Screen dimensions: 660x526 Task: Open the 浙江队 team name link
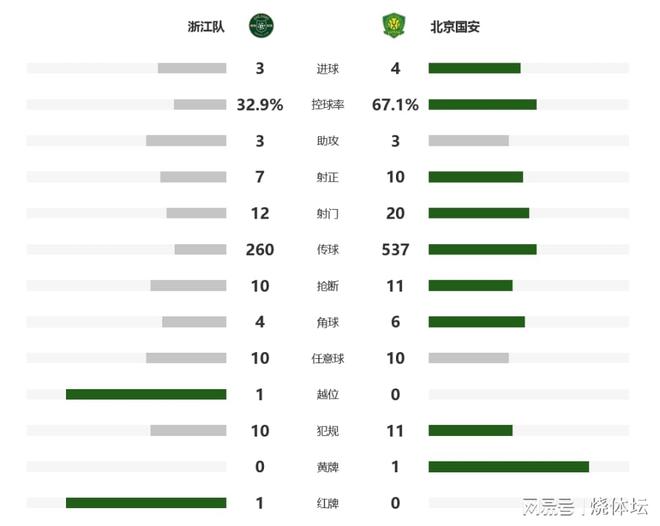(206, 27)
